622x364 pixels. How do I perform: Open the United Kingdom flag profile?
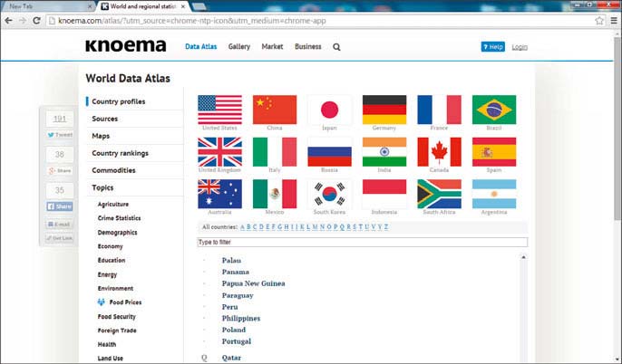point(219,152)
